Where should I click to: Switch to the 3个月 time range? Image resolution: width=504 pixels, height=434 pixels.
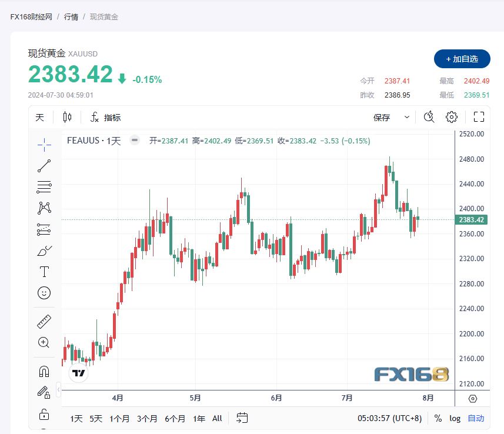tap(147, 418)
